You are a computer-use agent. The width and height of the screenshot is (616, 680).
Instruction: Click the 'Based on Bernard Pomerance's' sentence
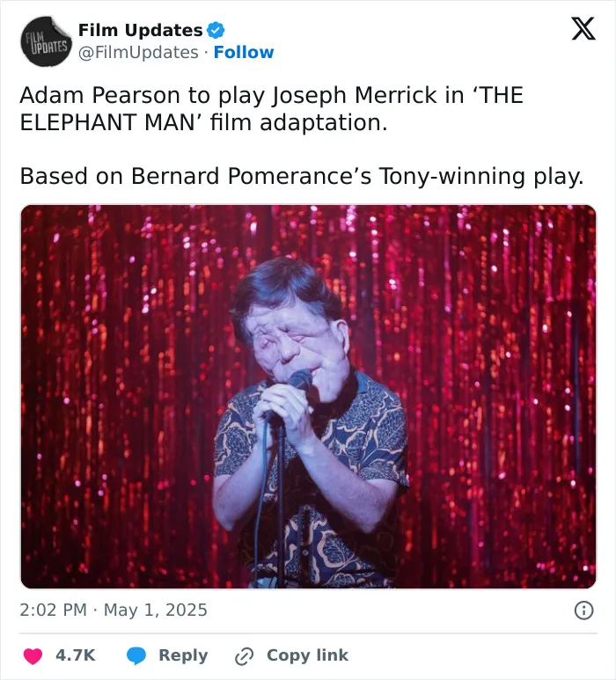click(x=302, y=177)
